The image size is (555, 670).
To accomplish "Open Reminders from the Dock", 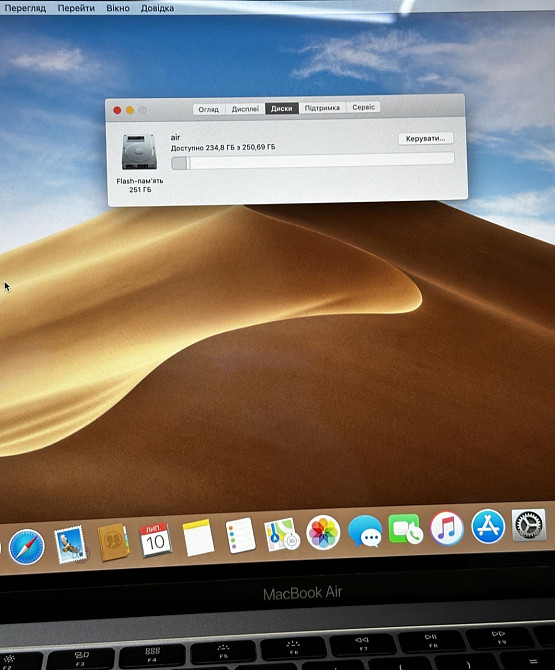I will pyautogui.click(x=240, y=535).
